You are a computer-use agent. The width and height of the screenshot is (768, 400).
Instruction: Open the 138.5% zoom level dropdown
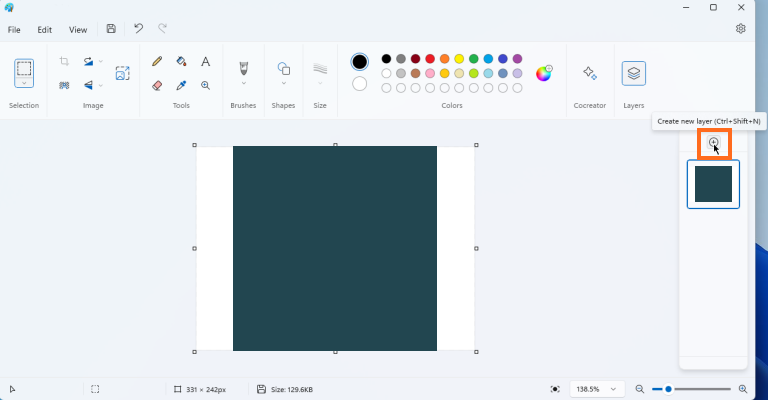point(597,389)
